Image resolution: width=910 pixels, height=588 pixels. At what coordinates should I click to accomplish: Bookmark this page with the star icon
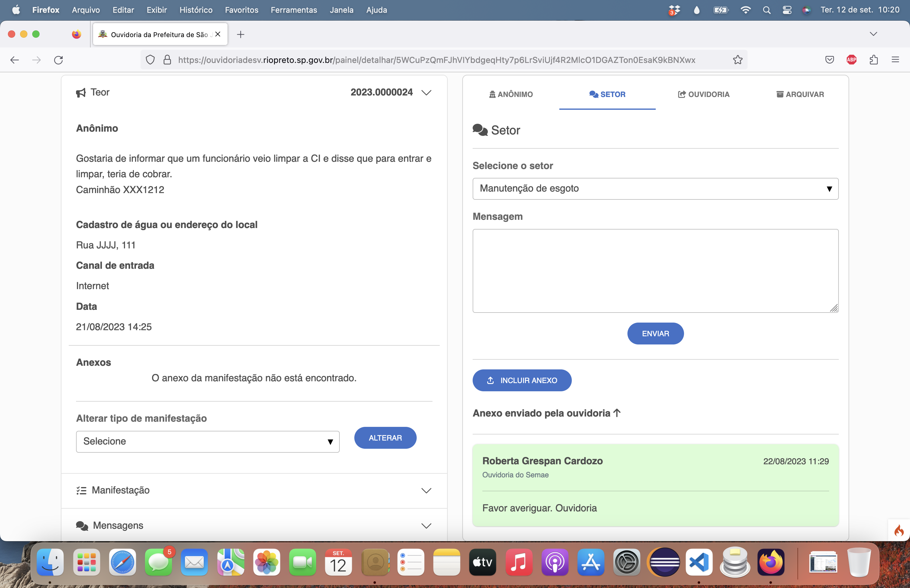point(737,60)
